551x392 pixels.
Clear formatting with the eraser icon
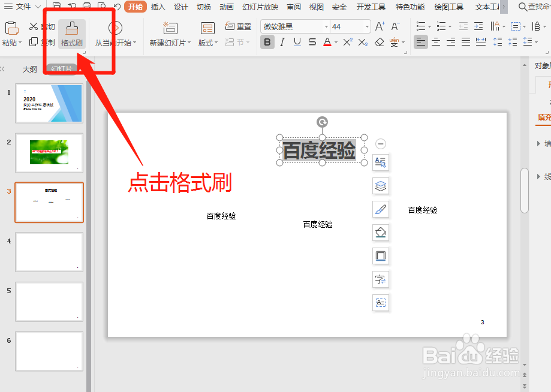379,43
